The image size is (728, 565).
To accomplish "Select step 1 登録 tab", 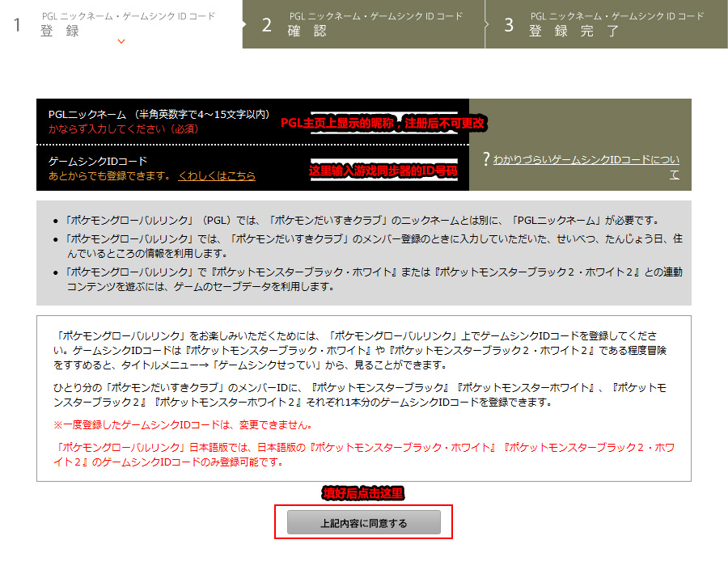I will [x=121, y=24].
